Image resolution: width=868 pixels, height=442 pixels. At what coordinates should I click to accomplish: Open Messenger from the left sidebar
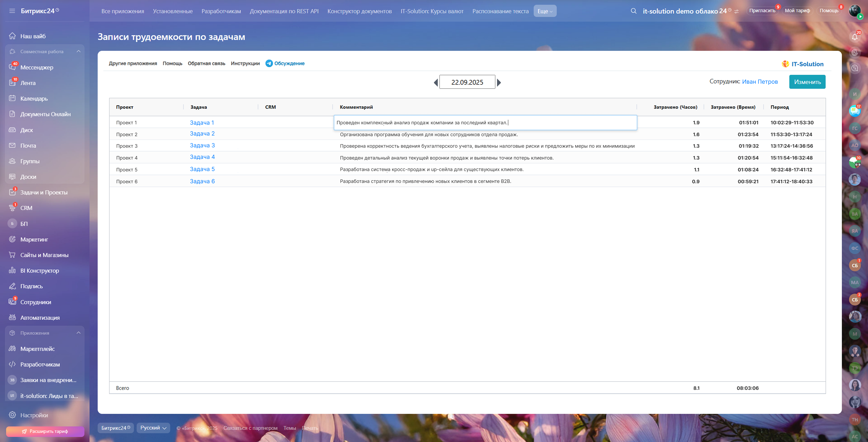pyautogui.click(x=36, y=67)
